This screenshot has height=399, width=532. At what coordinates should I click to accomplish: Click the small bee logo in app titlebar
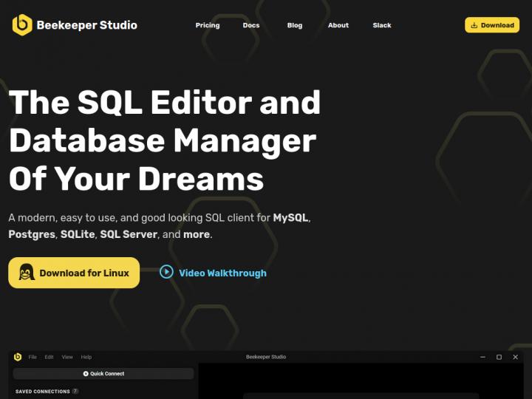click(x=18, y=357)
